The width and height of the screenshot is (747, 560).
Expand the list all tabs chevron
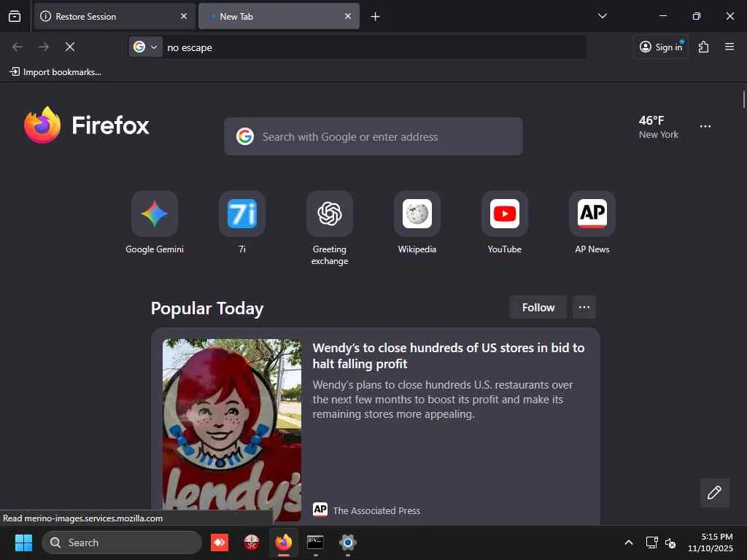602,16
